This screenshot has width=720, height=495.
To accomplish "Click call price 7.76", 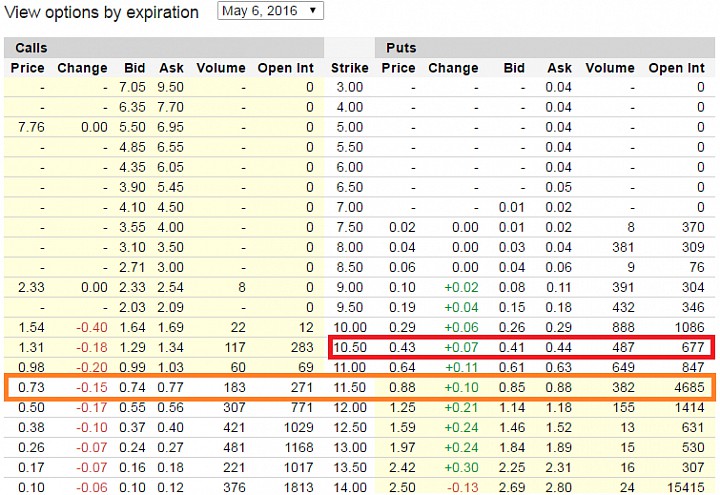I will pyautogui.click(x=31, y=127).
